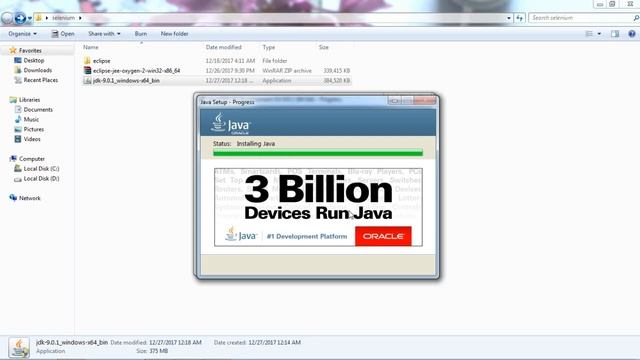Click the Java installation progress bar
Viewport: 640px width, 360px height.
click(x=318, y=153)
